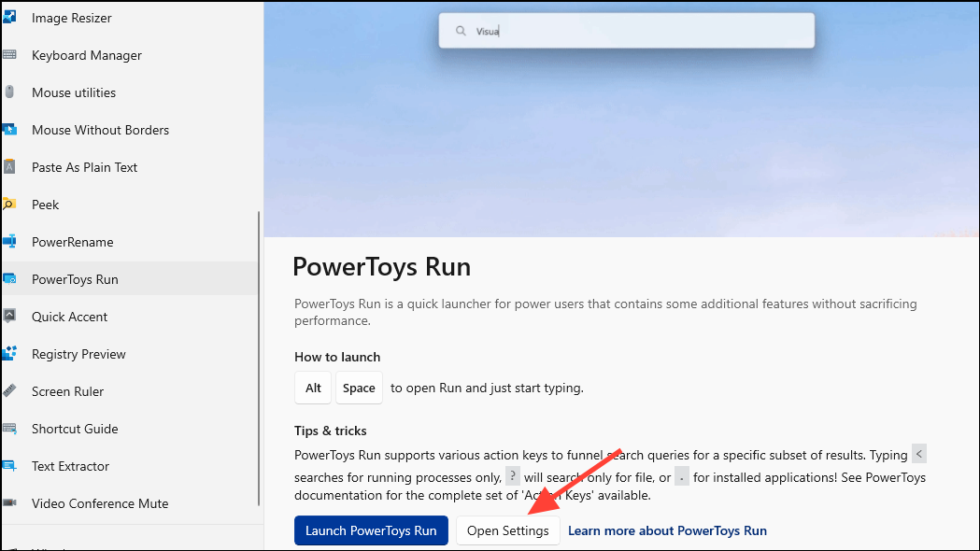This screenshot has height=551, width=980.
Task: Open Learn more about PowerToys Run link
Action: (x=667, y=530)
